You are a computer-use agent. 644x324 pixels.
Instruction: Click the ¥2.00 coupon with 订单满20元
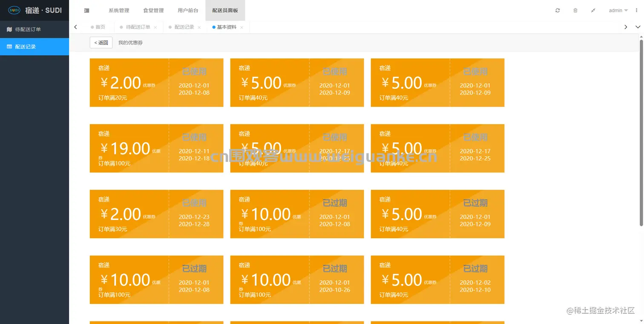(x=156, y=83)
